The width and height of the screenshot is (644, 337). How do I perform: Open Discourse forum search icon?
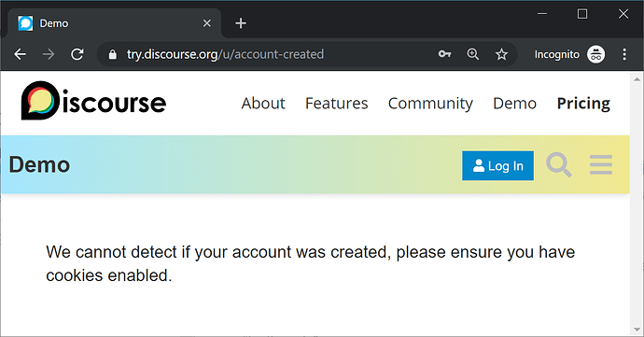coord(559,165)
